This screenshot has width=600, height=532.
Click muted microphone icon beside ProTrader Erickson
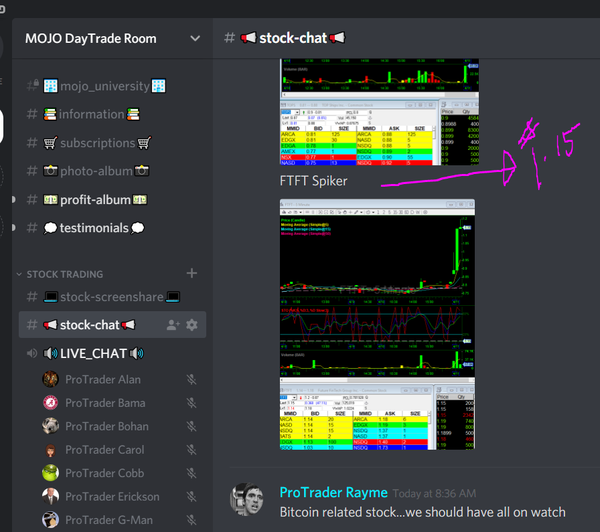pyautogui.click(x=191, y=497)
